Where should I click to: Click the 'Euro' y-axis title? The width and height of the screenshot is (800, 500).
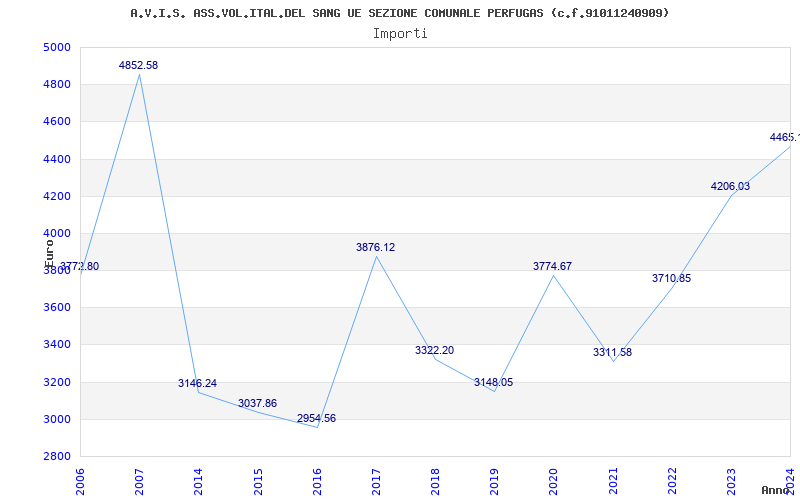click(x=49, y=254)
